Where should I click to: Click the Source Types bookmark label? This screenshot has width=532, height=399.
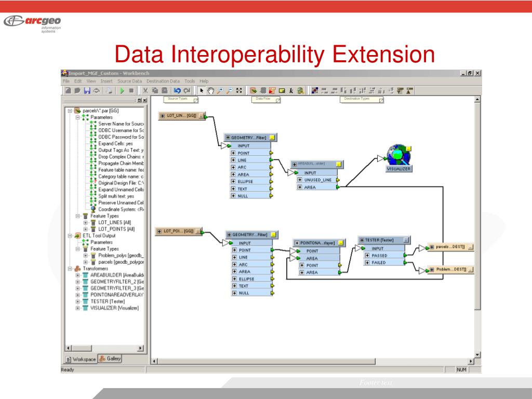(x=178, y=98)
